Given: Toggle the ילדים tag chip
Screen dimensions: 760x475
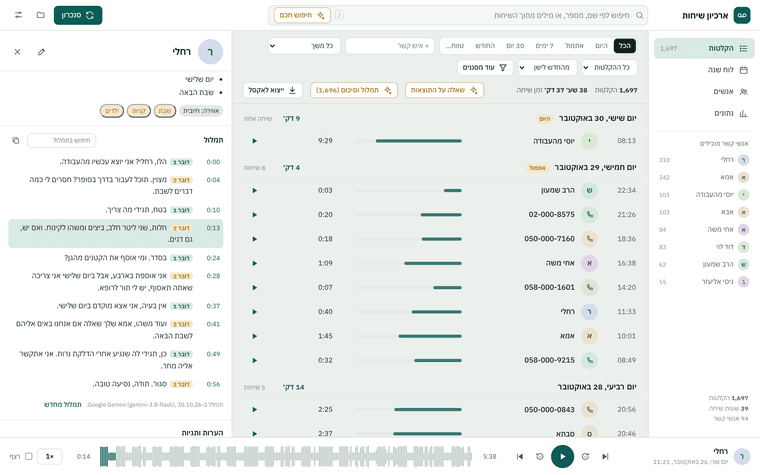Looking at the screenshot, I should coord(112,111).
